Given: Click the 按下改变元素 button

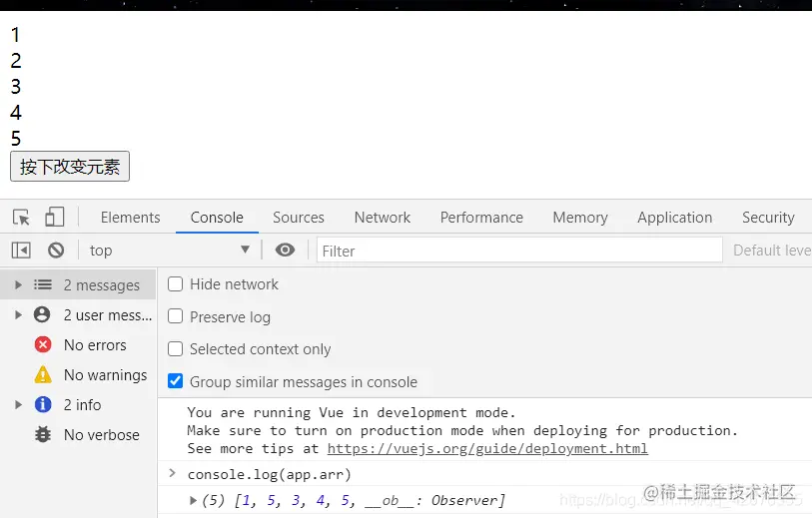Looking at the screenshot, I should point(70,166).
